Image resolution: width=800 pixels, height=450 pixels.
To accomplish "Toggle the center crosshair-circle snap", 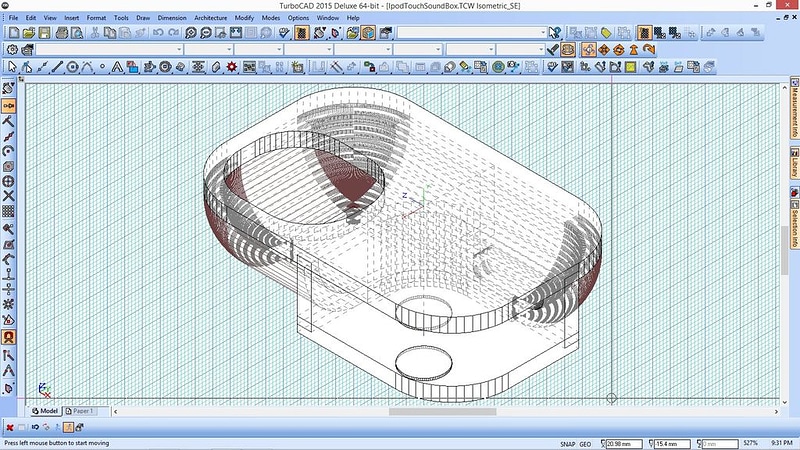I will tap(9, 181).
